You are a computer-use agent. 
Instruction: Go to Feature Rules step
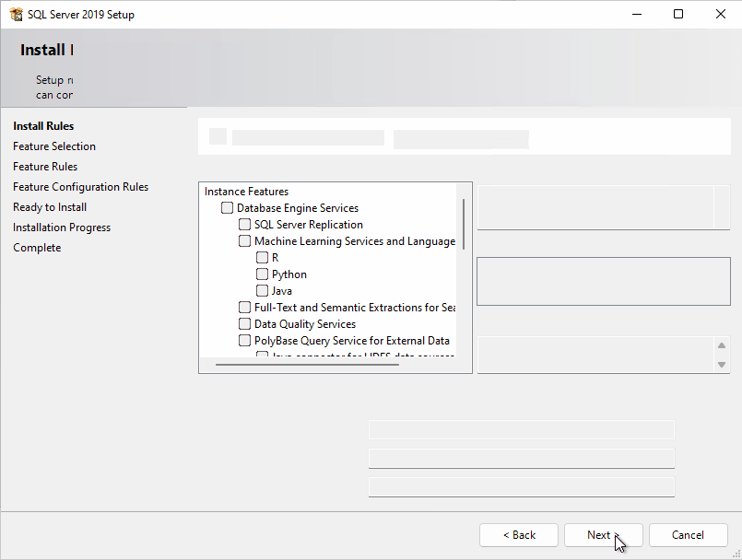click(x=45, y=167)
